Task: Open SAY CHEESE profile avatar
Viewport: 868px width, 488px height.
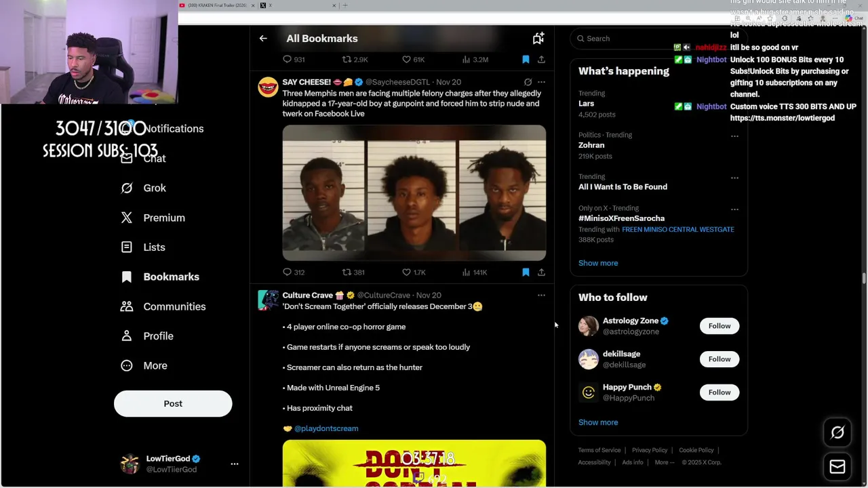Action: [268, 87]
